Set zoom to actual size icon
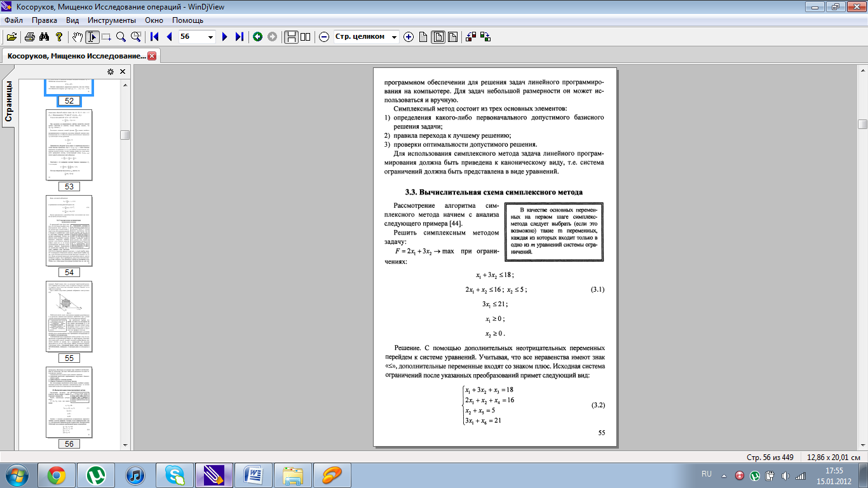 423,37
